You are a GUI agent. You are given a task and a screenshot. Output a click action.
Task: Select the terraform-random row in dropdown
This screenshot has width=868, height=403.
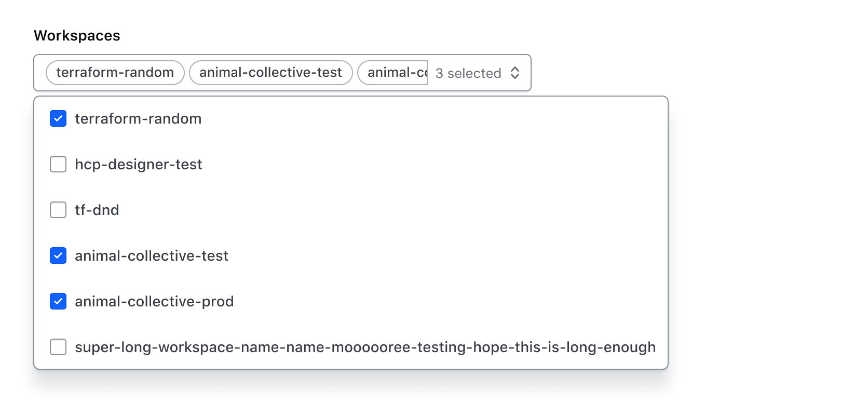[138, 118]
